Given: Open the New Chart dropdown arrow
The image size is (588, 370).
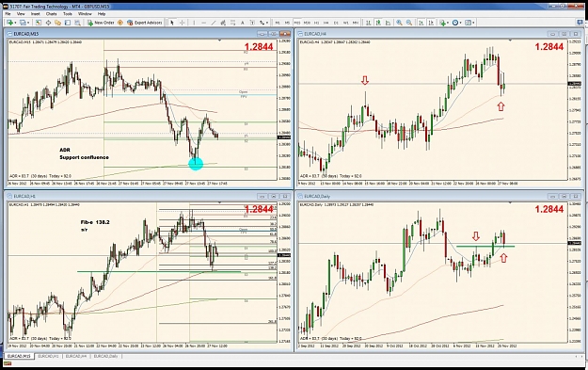Looking at the screenshot, I should pyautogui.click(x=15, y=23).
